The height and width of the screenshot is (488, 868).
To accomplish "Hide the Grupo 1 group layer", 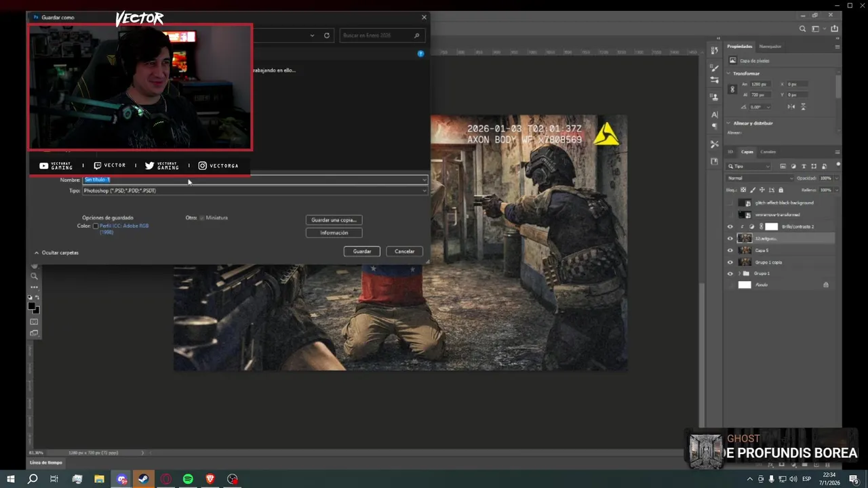I will (730, 273).
